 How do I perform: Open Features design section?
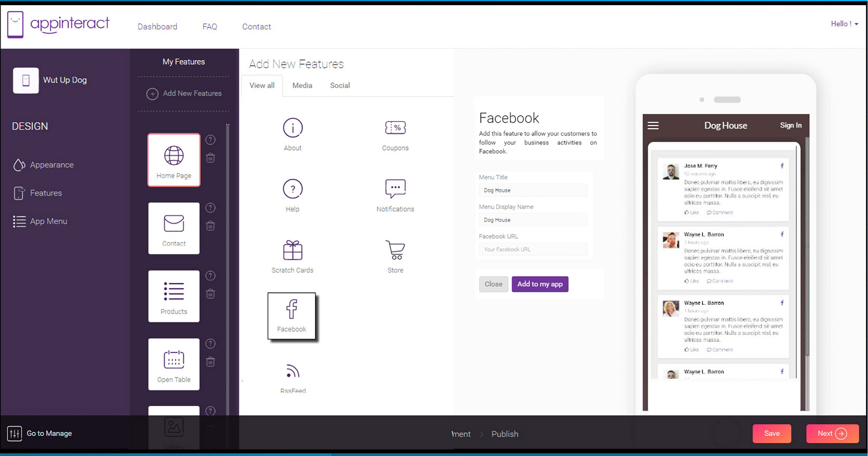[37, 193]
